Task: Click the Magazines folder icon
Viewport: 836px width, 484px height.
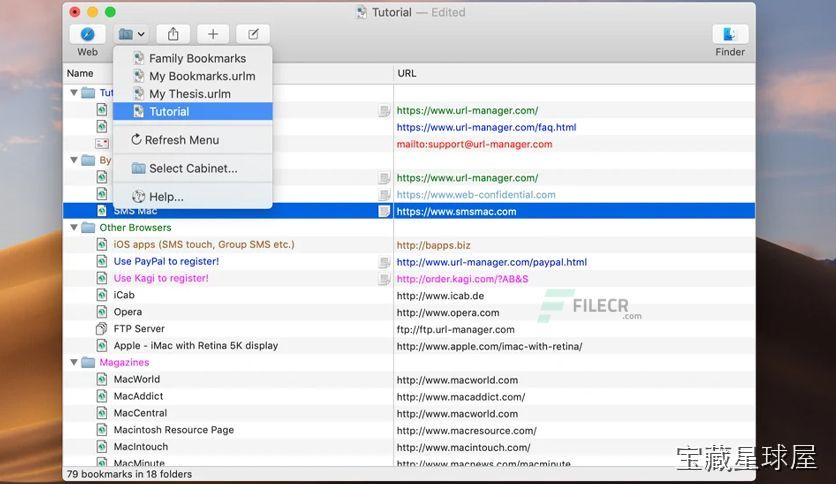Action: click(x=88, y=362)
